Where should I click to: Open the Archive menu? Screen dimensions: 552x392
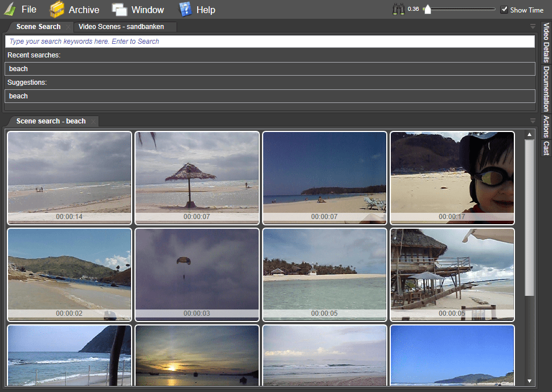(84, 10)
